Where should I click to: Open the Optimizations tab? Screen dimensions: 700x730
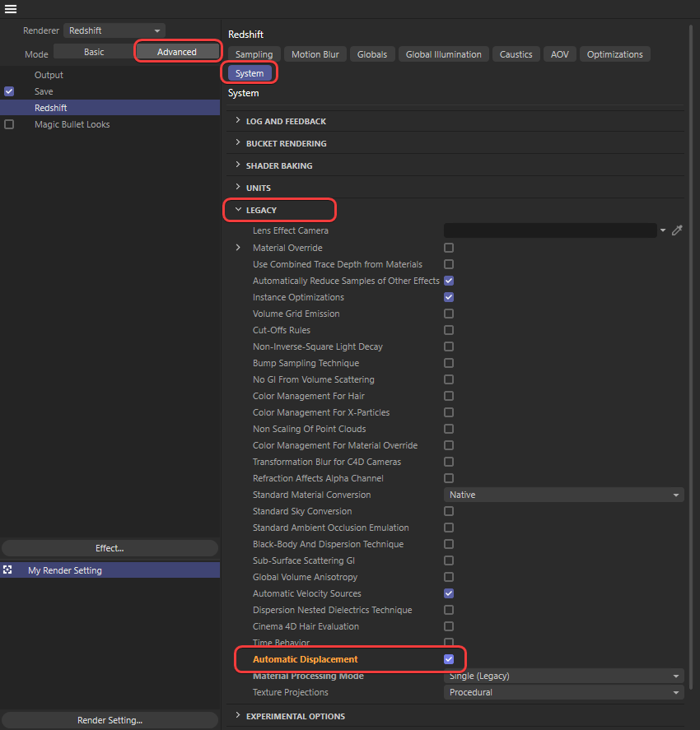[615, 54]
